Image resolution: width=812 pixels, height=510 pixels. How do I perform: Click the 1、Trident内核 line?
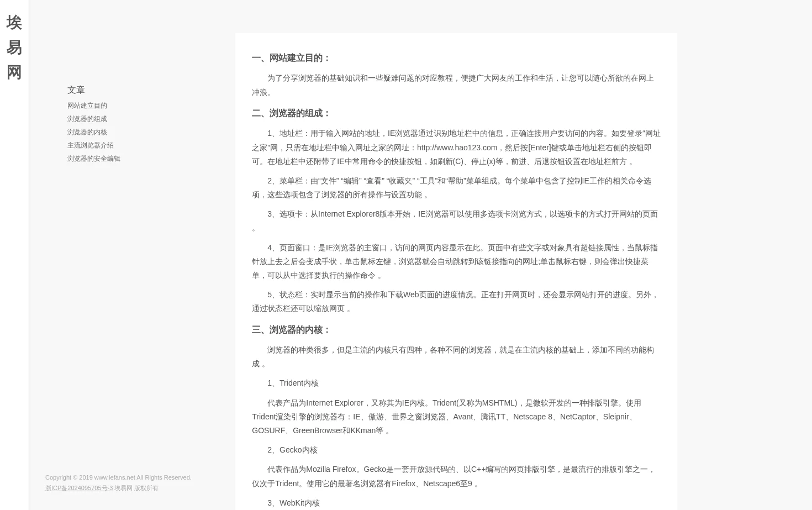(293, 383)
